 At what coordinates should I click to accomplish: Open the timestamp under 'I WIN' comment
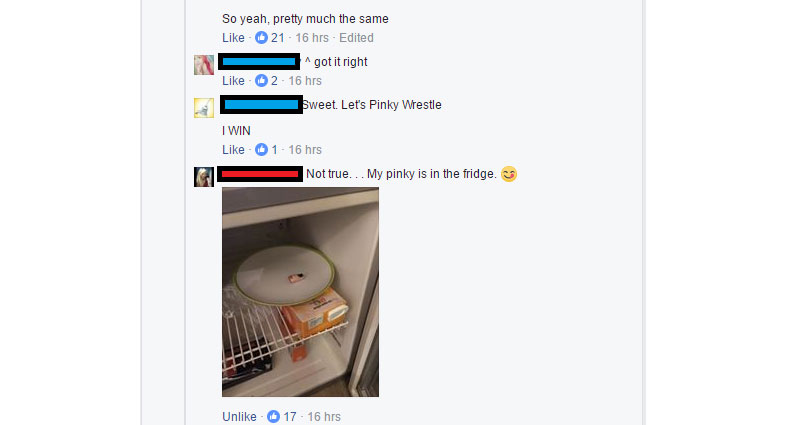coord(305,150)
